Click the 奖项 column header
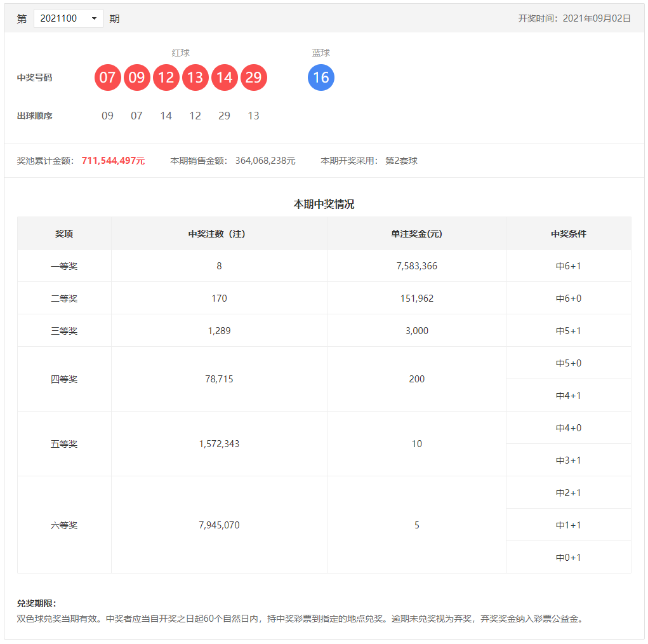Viewport: 648px width, 644px height. click(64, 234)
